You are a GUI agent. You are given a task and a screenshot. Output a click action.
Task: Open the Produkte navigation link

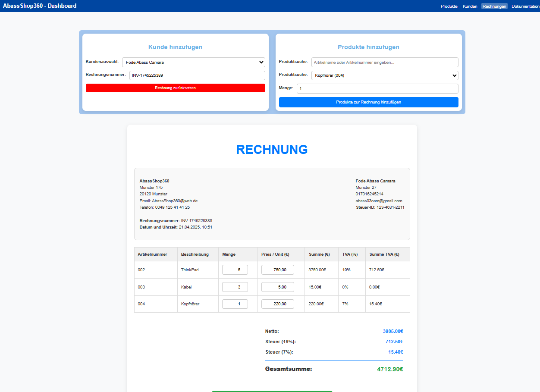pyautogui.click(x=449, y=6)
